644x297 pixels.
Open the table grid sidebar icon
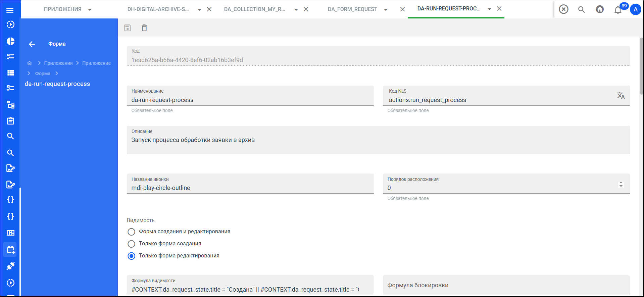(10, 233)
